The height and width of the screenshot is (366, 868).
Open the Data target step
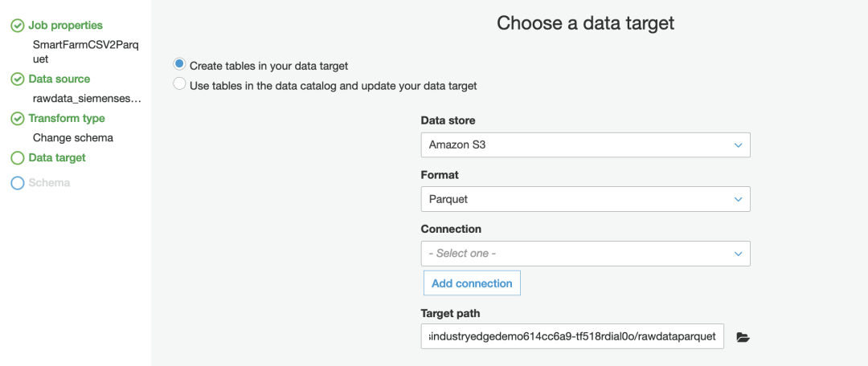coord(57,158)
